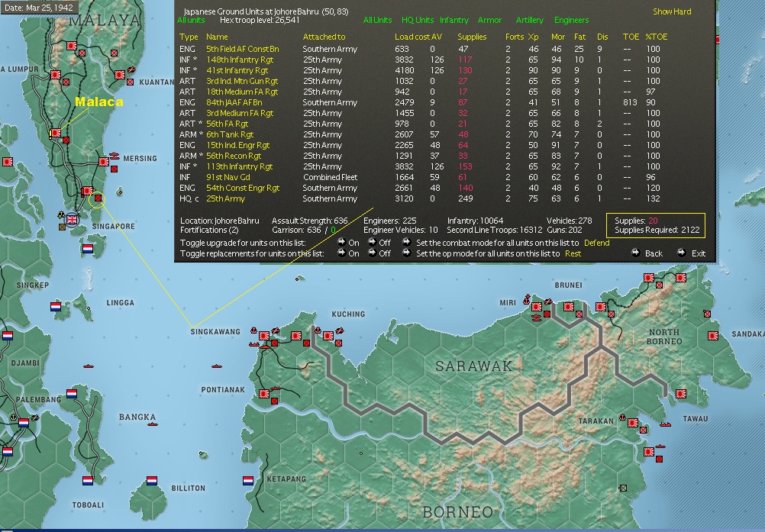
Task: Click the Japanese flag base at Tawau
Action: click(680, 394)
